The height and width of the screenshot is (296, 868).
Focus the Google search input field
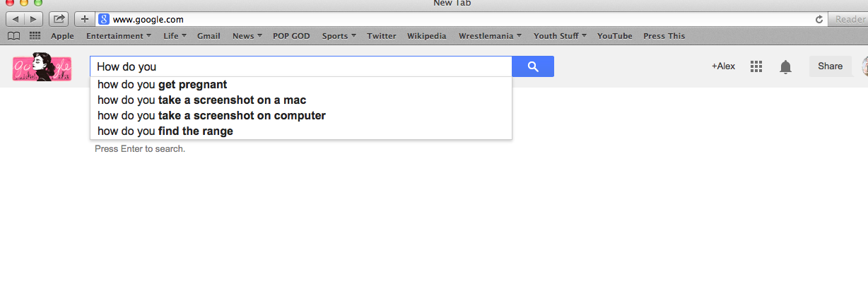point(300,66)
